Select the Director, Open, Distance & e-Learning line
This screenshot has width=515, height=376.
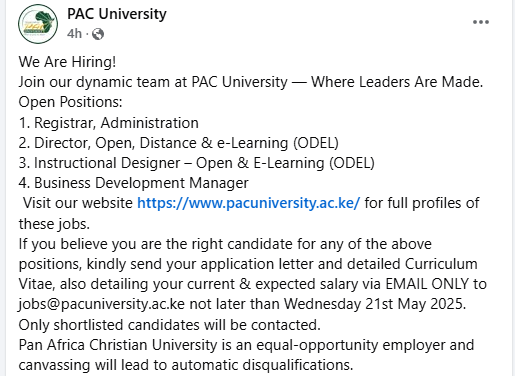(x=179, y=143)
